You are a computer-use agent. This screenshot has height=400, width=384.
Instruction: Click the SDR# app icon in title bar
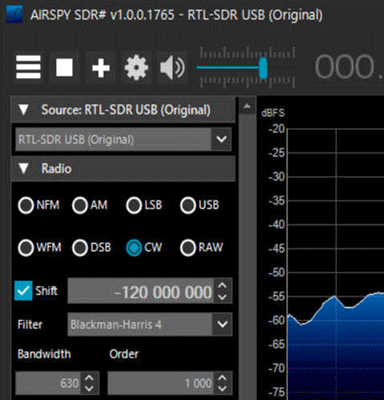[x=14, y=15]
